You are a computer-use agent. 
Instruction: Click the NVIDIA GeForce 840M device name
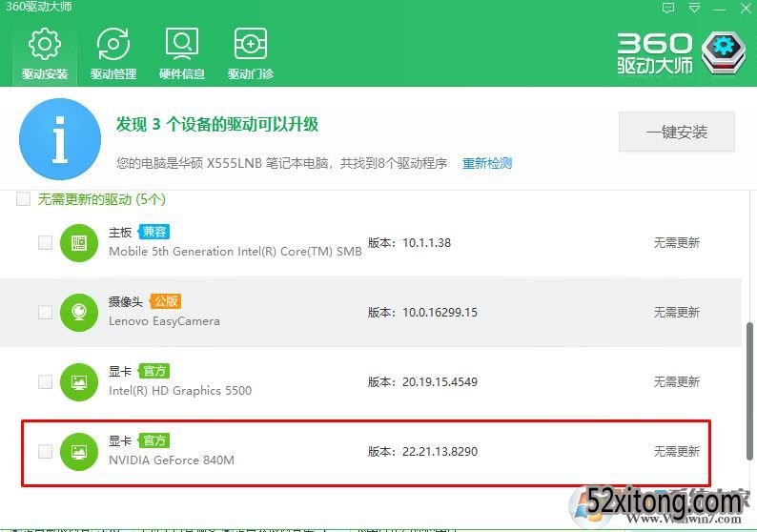pos(172,460)
